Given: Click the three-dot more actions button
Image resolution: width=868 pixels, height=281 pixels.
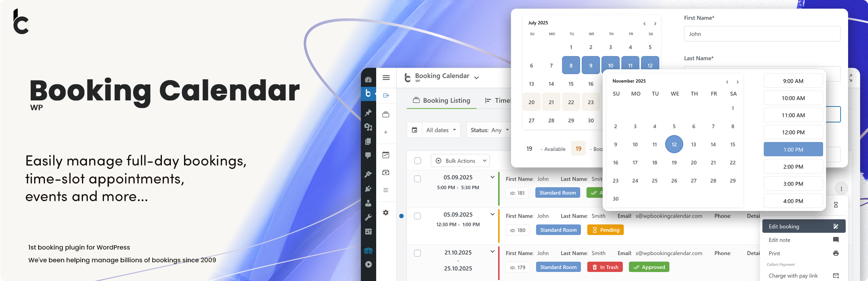Looking at the screenshot, I should pyautogui.click(x=841, y=189).
